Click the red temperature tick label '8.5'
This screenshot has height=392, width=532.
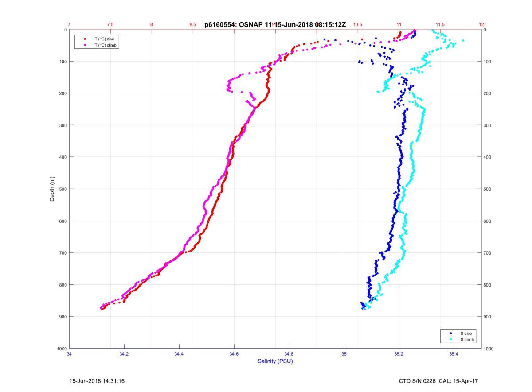point(193,24)
